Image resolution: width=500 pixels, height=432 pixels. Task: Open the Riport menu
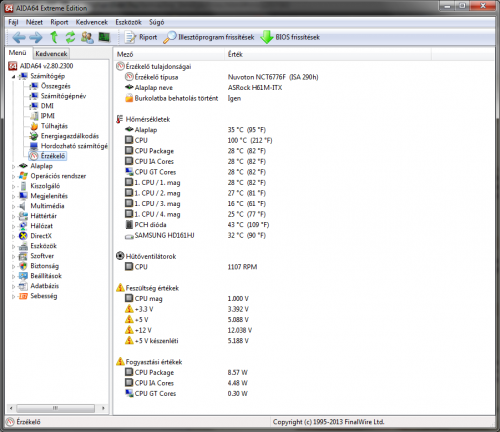coord(59,22)
